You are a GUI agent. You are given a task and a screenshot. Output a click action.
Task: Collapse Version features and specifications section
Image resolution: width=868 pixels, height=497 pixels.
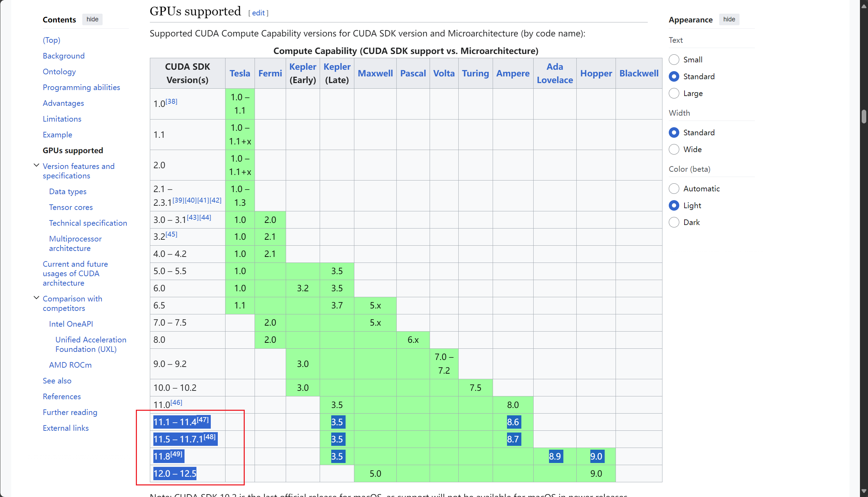36,165
